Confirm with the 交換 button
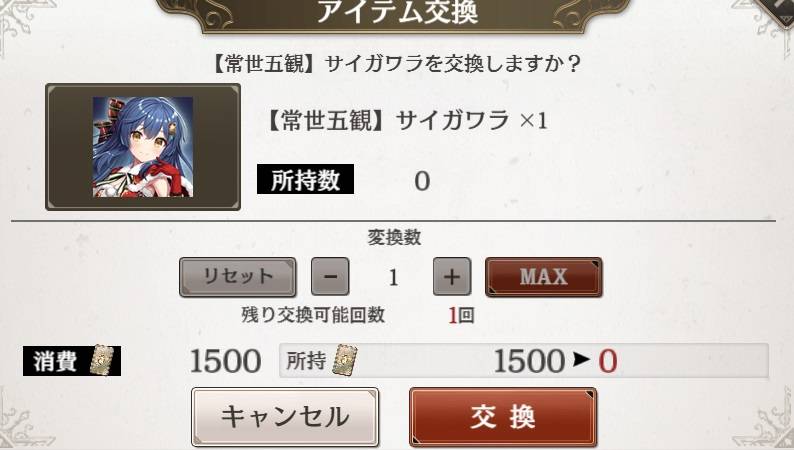 [x=503, y=417]
